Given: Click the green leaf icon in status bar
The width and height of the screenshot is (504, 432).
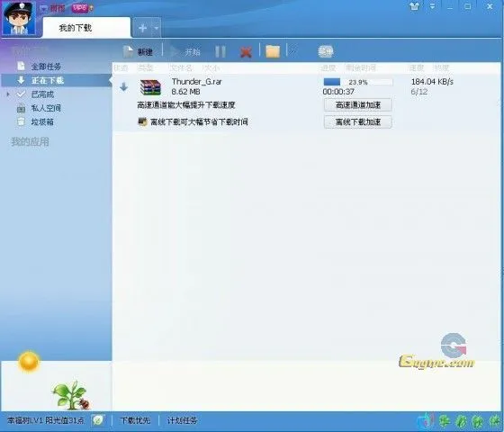Looking at the screenshot, I should 98,420.
